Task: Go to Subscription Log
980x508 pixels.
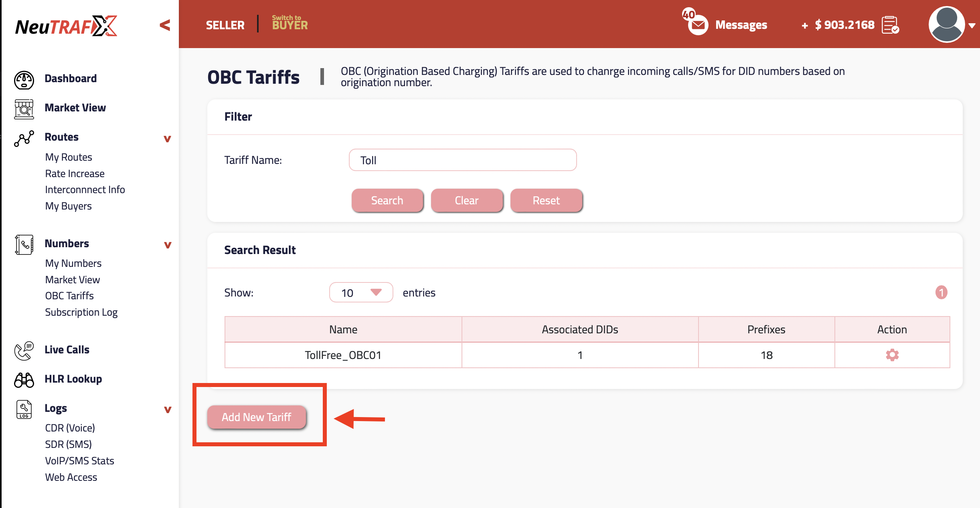Action: [x=81, y=312]
